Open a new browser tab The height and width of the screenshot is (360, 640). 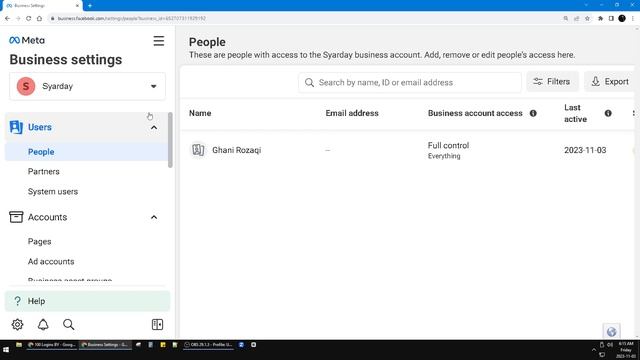click(x=90, y=6)
